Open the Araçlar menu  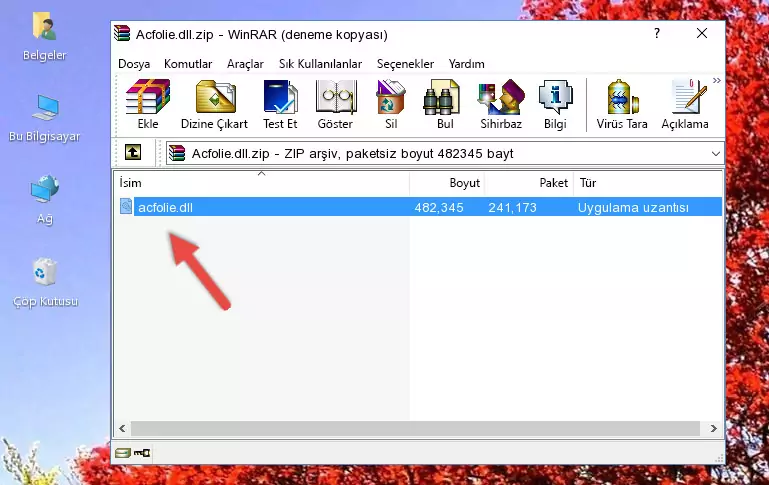pyautogui.click(x=245, y=64)
